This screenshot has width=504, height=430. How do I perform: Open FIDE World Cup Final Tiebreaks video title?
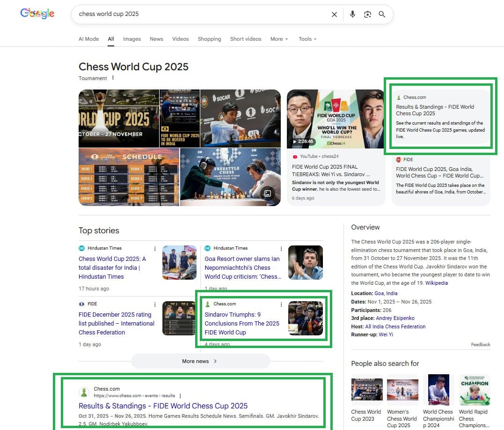(331, 171)
